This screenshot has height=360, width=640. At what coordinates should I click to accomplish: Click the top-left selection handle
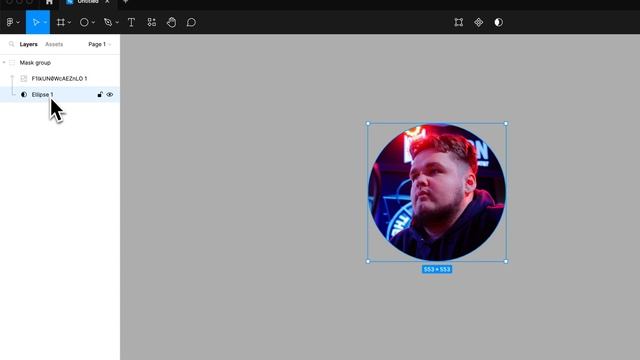(368, 123)
